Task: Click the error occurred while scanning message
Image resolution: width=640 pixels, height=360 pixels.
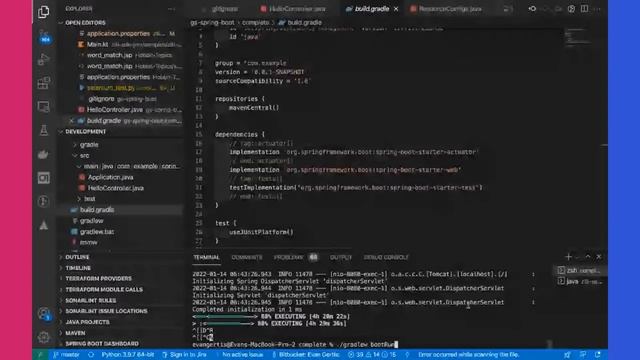Action: (x=468, y=355)
